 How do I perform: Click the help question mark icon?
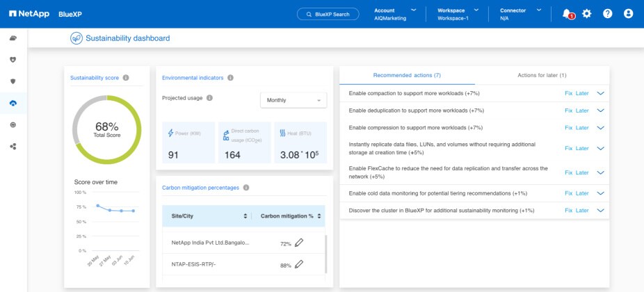click(x=608, y=14)
